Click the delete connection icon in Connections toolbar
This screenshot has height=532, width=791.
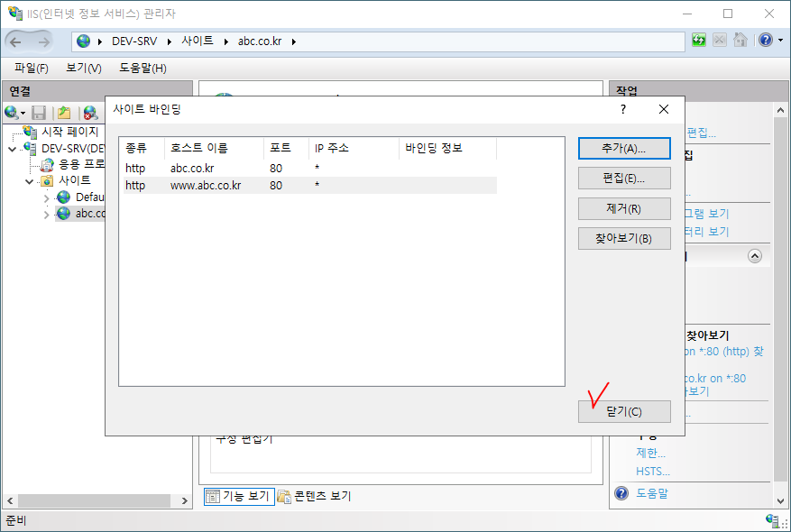point(90,113)
